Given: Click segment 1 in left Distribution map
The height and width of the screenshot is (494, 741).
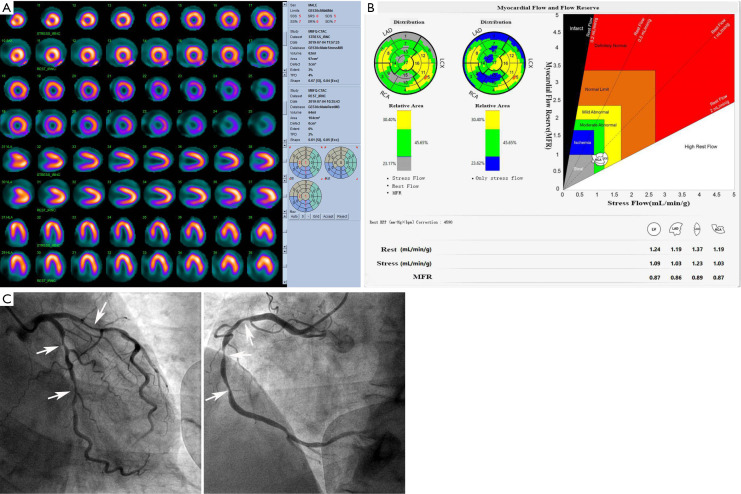Looking at the screenshot, I should [x=405, y=36].
